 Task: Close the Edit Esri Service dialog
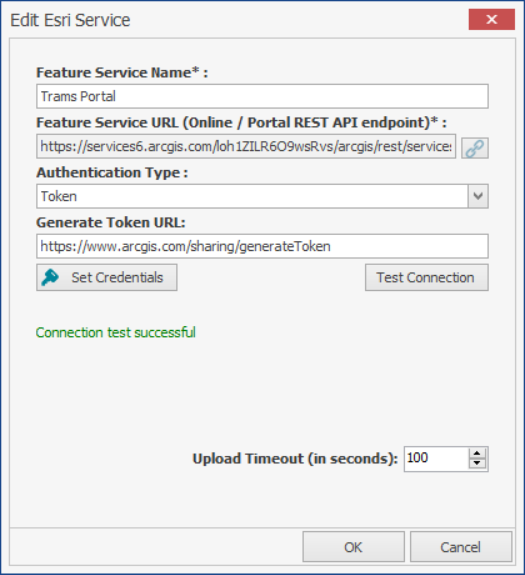pos(492,19)
